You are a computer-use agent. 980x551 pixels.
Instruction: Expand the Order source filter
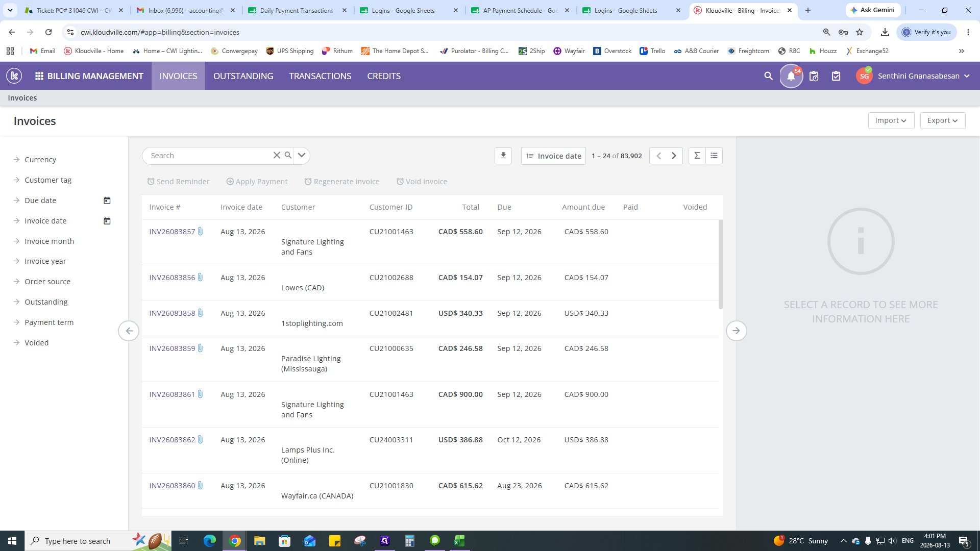[x=47, y=282]
